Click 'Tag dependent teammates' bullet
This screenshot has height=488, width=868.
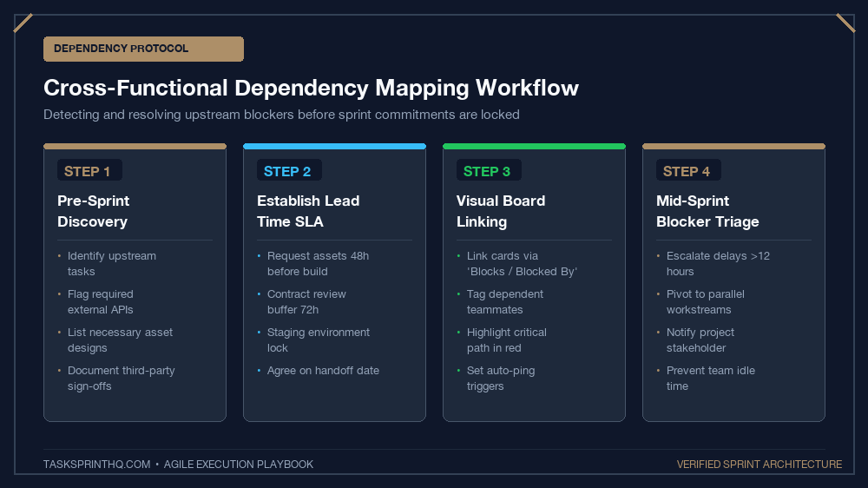click(x=505, y=302)
